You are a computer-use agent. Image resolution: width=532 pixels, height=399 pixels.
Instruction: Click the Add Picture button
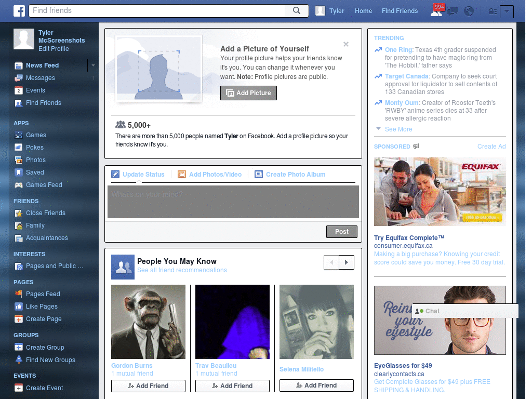coord(248,93)
